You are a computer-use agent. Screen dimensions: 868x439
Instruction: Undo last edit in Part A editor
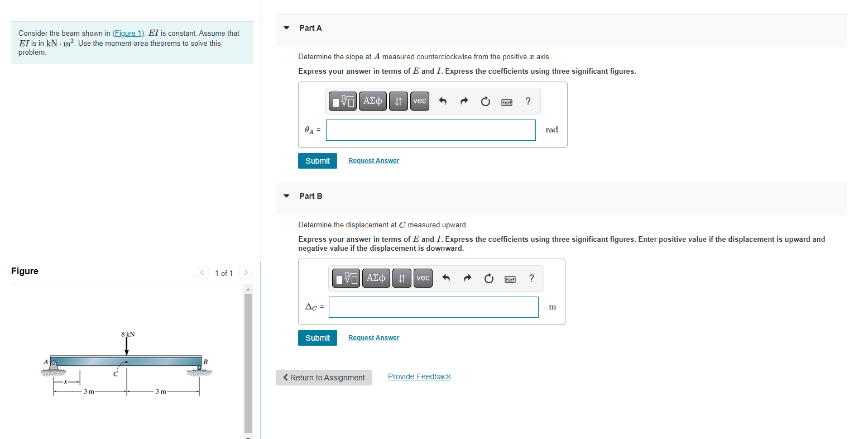coord(443,101)
